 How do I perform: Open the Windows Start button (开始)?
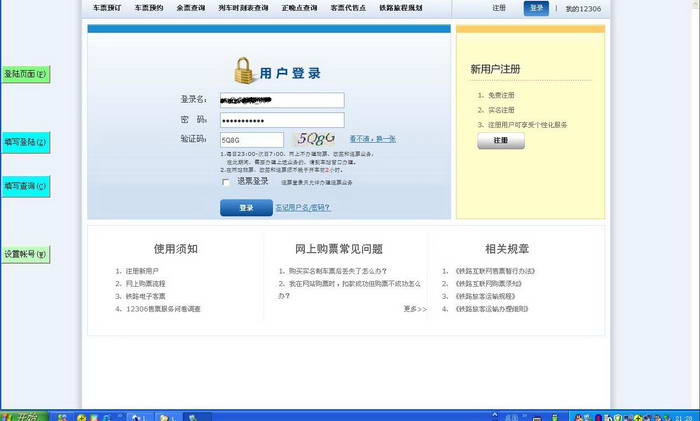[24, 415]
